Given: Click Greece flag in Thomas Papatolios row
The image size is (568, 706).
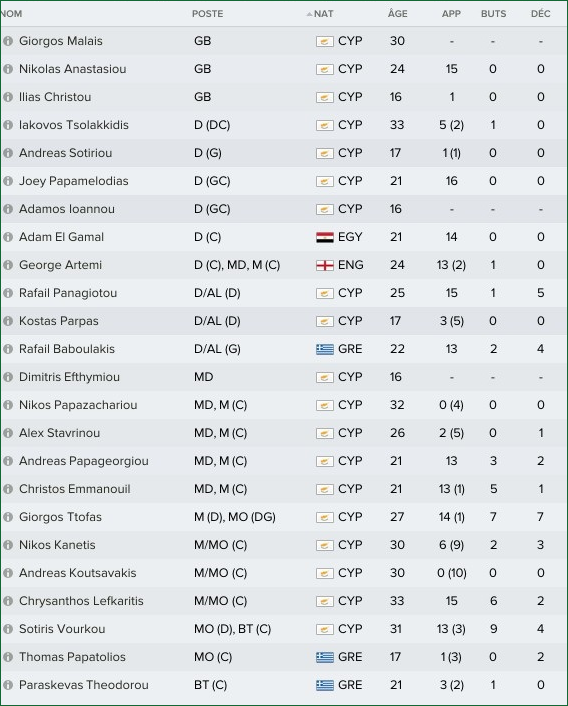Looking at the screenshot, I should (325, 657).
